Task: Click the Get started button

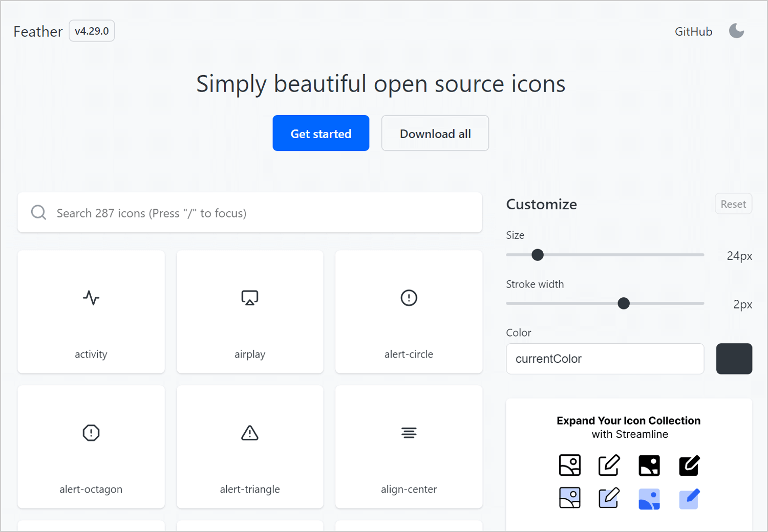Action: (321, 133)
